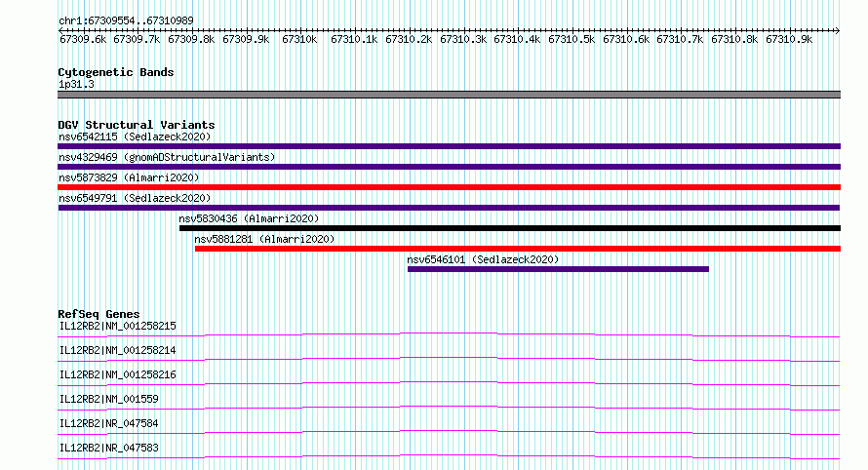Select the magenta intron line of NM_001559
The height and width of the screenshot is (470, 868).
point(449,408)
